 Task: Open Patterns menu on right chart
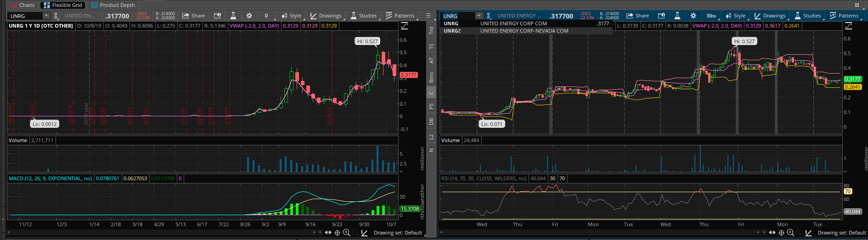click(844, 16)
